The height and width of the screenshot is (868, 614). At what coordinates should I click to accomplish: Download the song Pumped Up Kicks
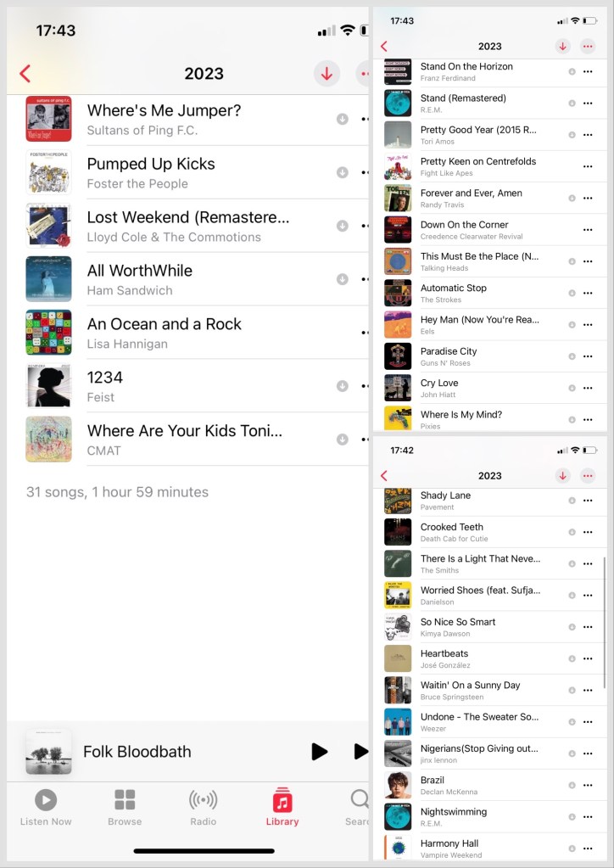click(342, 172)
